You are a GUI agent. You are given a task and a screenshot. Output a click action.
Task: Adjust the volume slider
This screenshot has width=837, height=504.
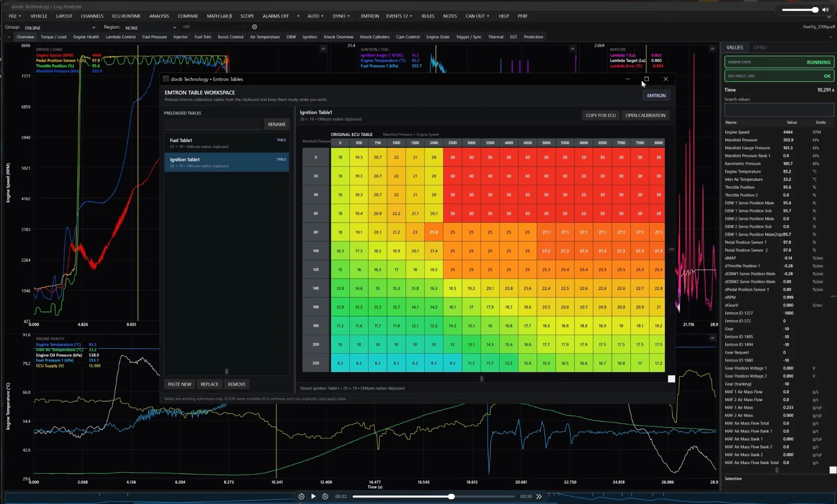coord(800,9)
